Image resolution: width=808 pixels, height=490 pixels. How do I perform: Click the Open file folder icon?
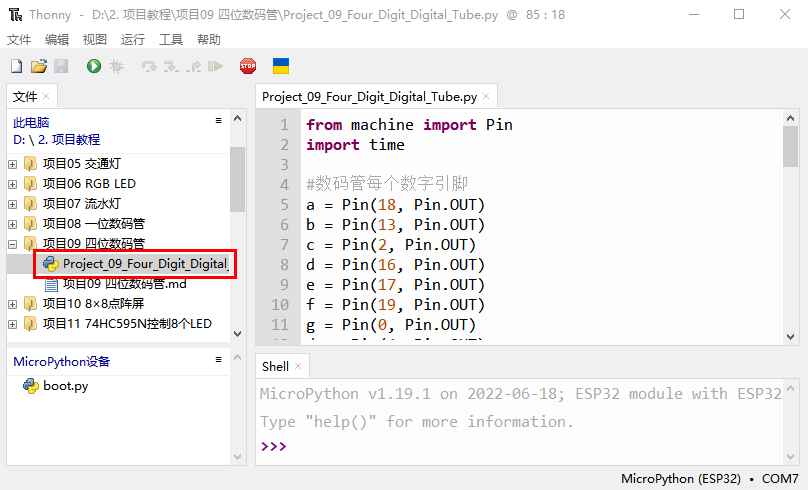[x=39, y=66]
